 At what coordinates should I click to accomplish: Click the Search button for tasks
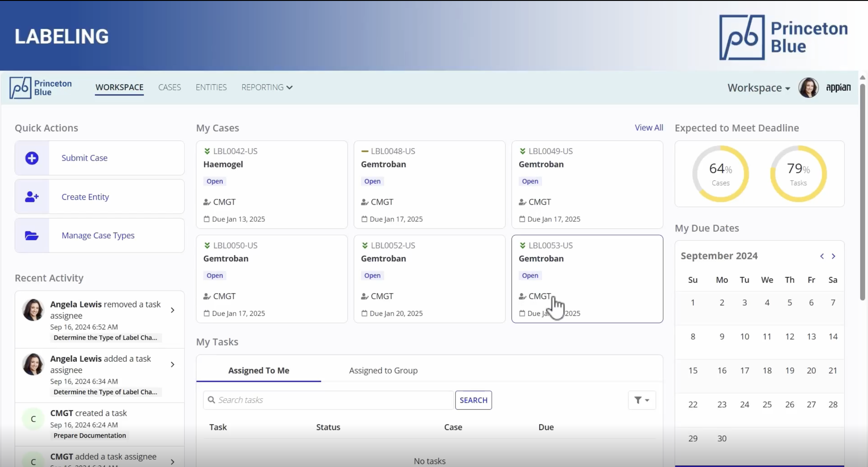coord(473,400)
